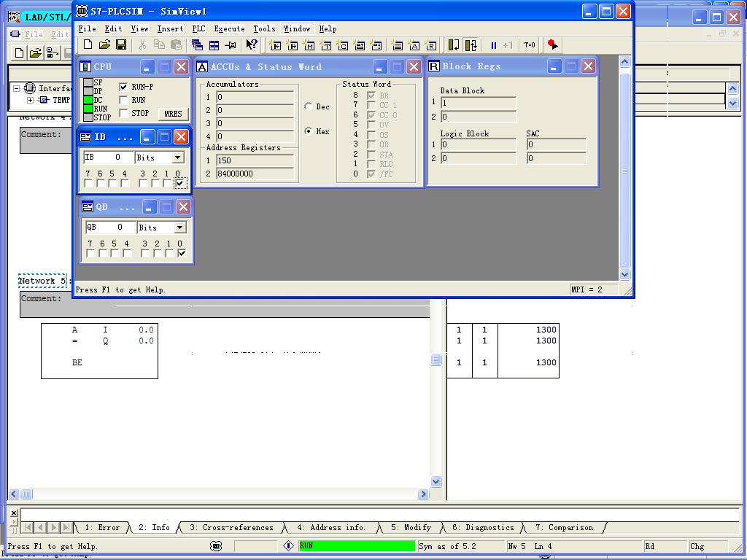Viewport: 747px width, 560px height.
Task: Toggle the Always On Top pin icon
Action: pyautogui.click(x=231, y=44)
